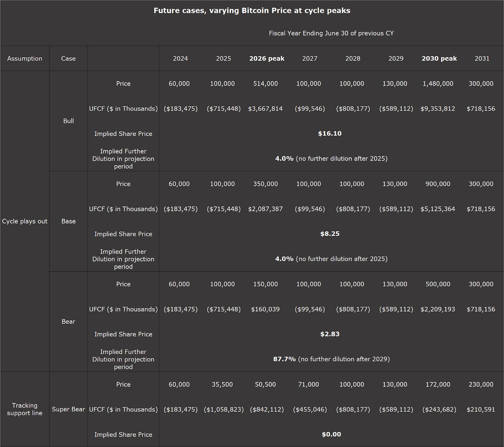This screenshot has height=447, width=504.
Task: Click the Super Bear ($1,058,823) UFCF cell
Action: tap(224, 409)
